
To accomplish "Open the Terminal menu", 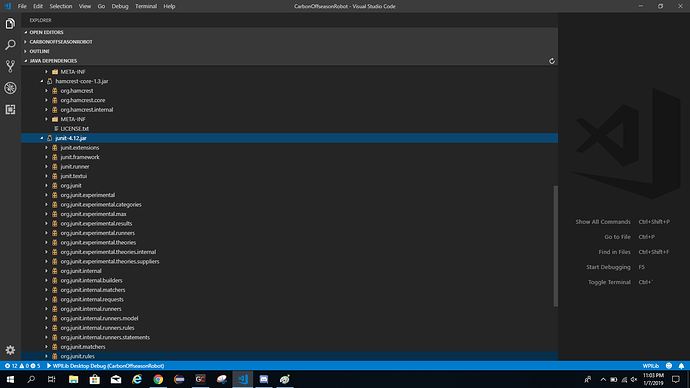I will [x=146, y=6].
